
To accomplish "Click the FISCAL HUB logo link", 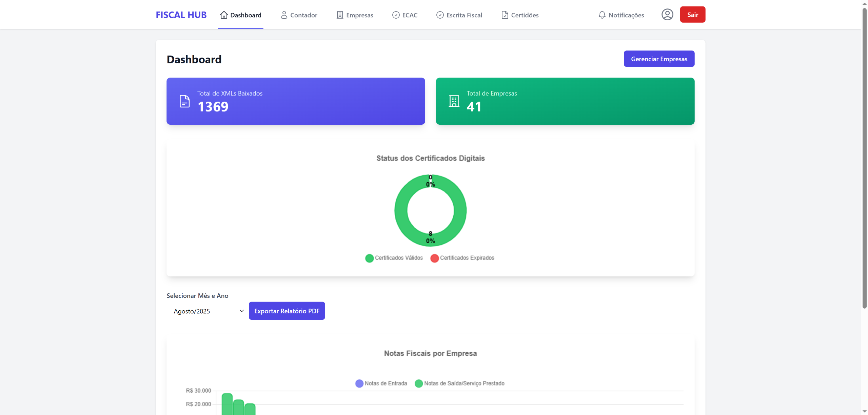I will [181, 15].
